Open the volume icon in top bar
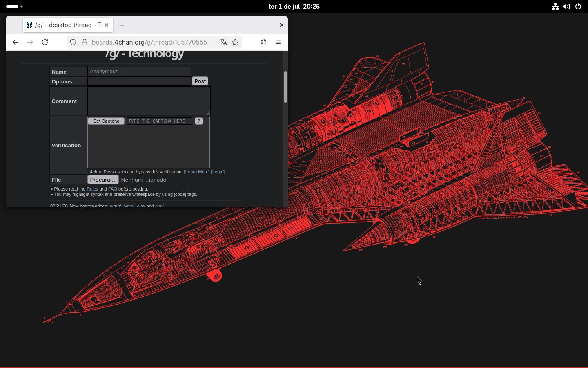This screenshot has width=588, height=368. [x=567, y=7]
